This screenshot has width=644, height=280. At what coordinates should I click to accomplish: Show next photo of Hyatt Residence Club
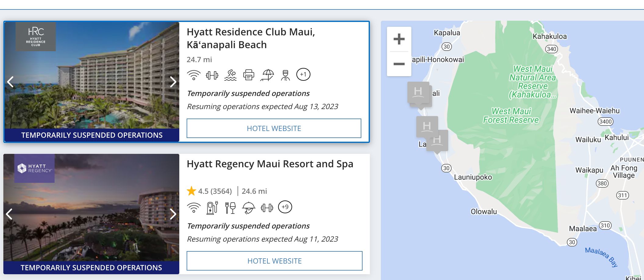click(x=173, y=82)
